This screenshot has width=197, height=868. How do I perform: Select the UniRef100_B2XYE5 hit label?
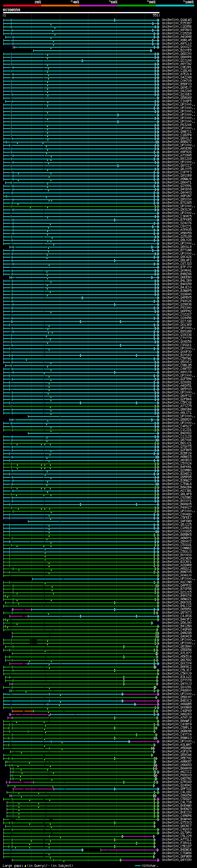pos(176,50)
